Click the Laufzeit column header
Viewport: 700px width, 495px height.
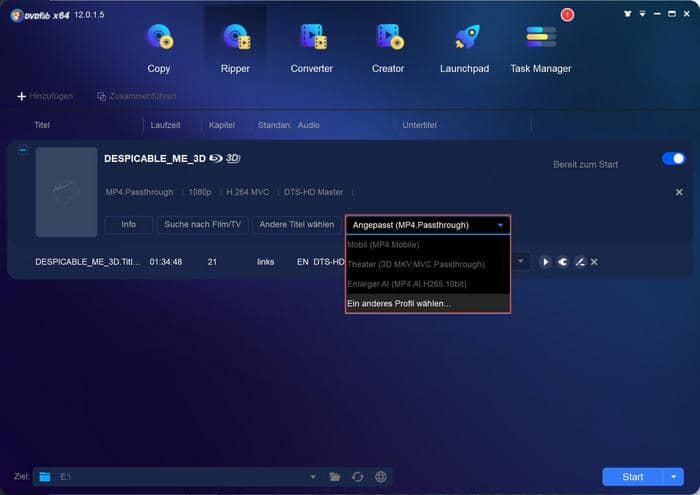166,125
